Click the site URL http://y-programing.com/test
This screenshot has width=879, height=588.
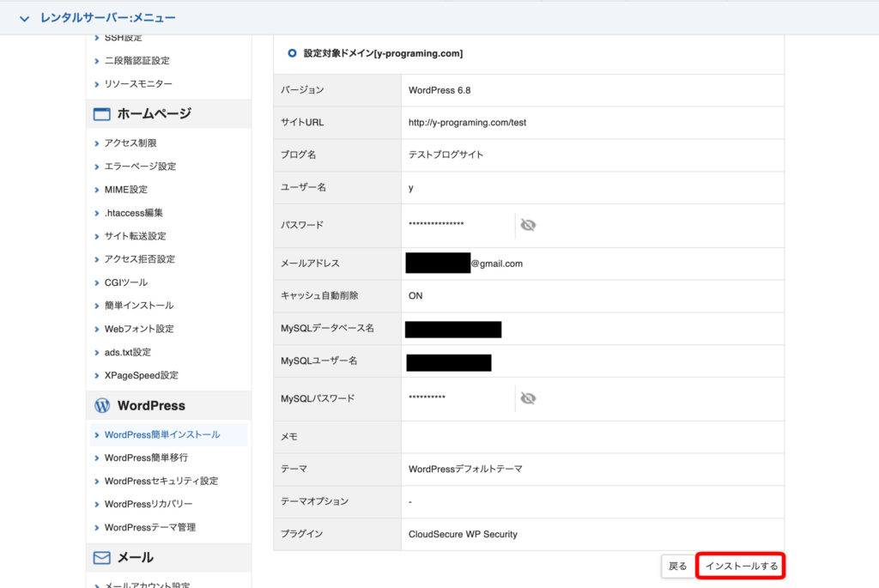point(468,123)
